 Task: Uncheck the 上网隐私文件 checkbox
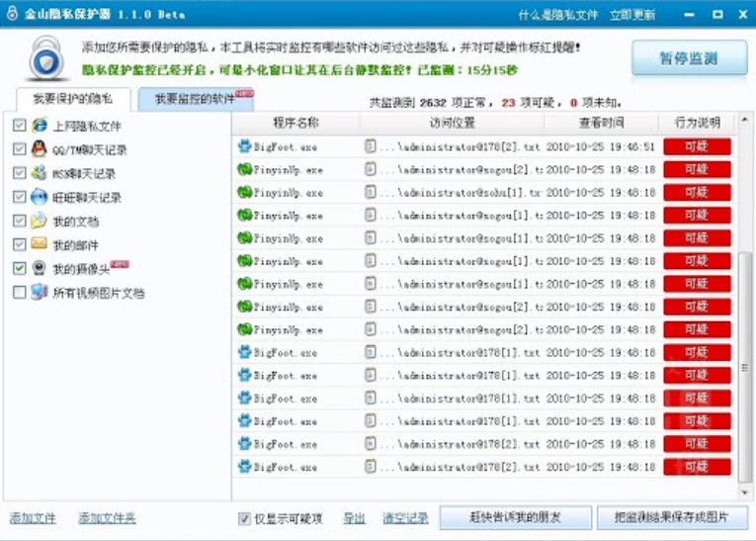click(20, 126)
